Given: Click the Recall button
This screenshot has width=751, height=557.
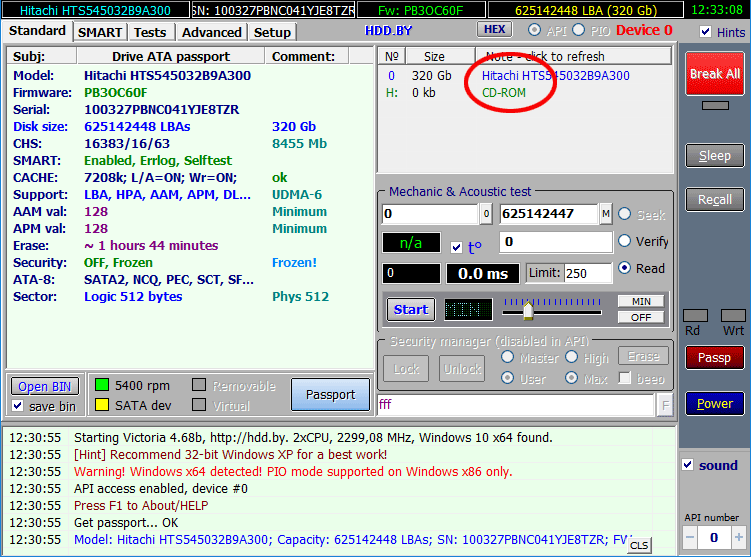Looking at the screenshot, I should pos(715,199).
